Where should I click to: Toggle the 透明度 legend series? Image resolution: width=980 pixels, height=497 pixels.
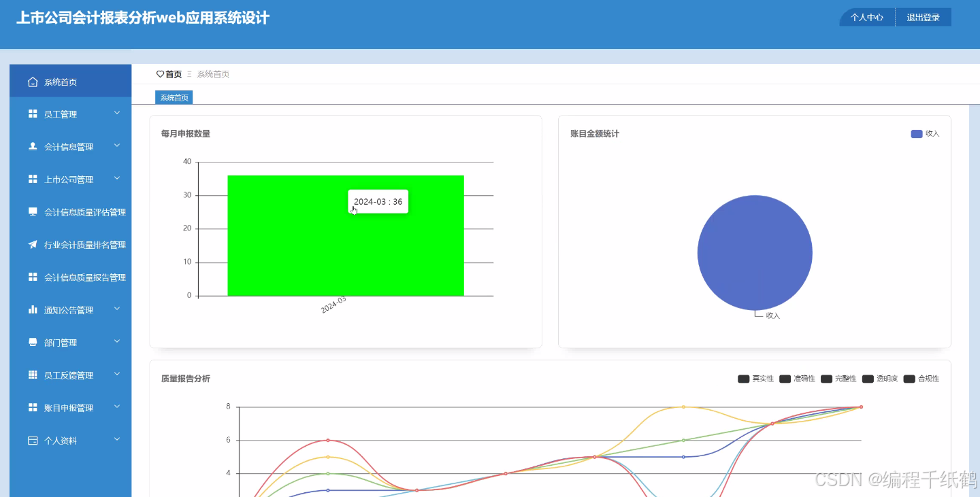tap(880, 379)
